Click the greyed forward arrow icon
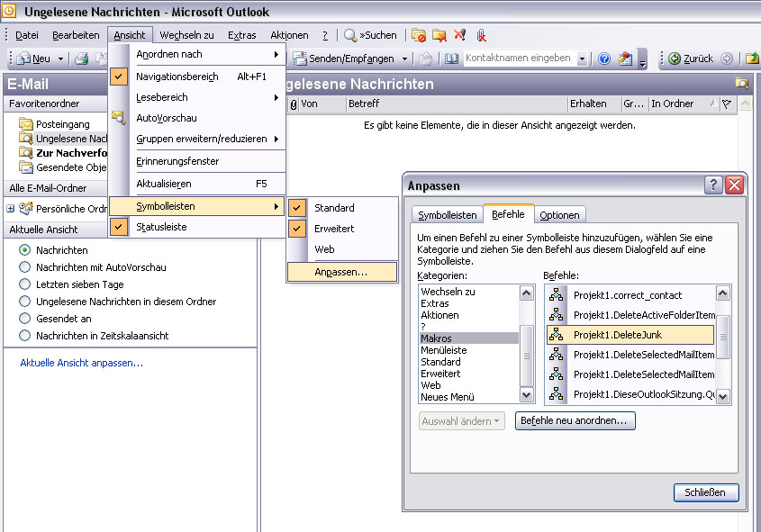The image size is (761, 532). click(727, 59)
